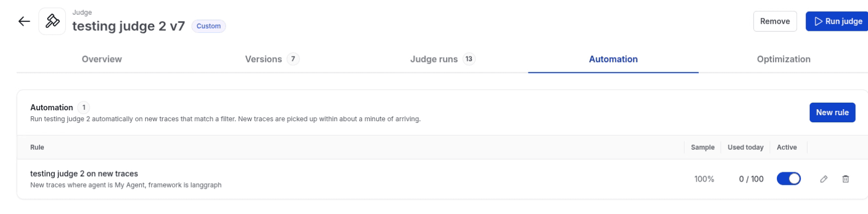Click the automation description sentence

225,119
